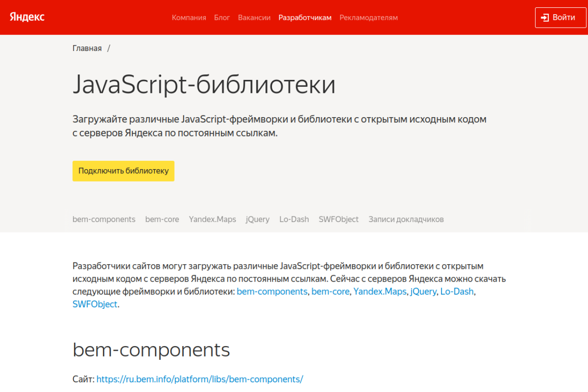Image resolution: width=588 pixels, height=392 pixels.
Task: Select Разработчикам in the header
Action: [305, 17]
